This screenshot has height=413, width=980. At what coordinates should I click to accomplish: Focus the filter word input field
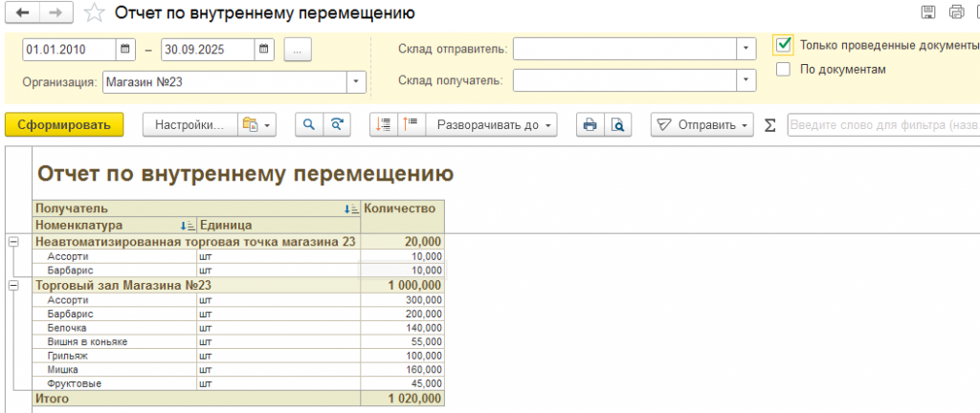pyautogui.click(x=883, y=125)
